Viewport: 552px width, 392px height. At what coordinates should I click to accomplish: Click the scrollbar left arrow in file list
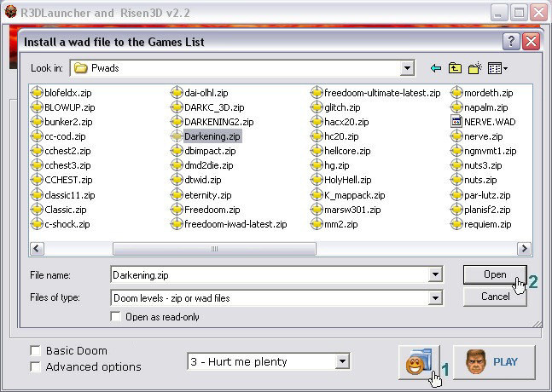click(37, 249)
